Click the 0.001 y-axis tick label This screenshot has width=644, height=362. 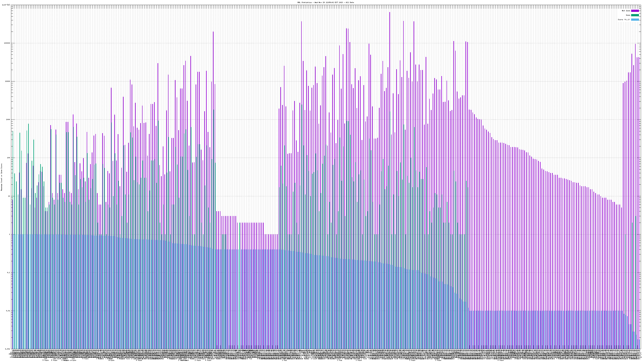click(8, 349)
